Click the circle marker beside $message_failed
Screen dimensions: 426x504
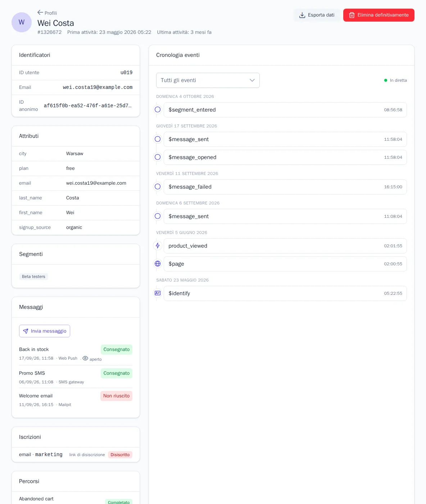(158, 186)
